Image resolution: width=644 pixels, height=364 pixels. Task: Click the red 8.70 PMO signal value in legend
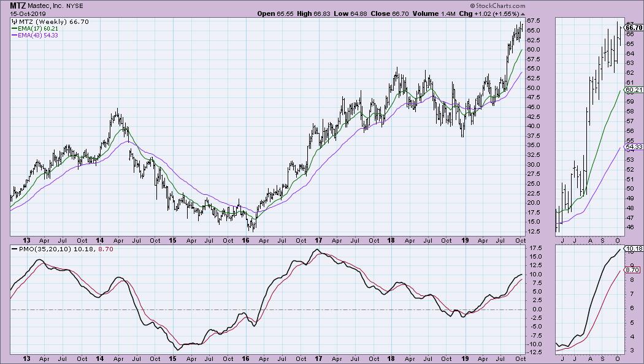(106, 249)
